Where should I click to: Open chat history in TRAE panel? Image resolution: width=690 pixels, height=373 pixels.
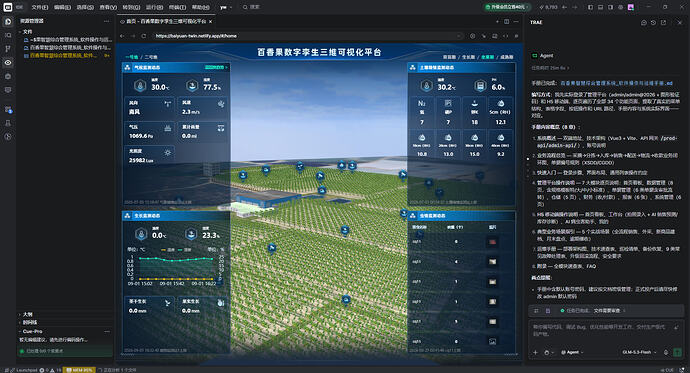[x=653, y=22]
